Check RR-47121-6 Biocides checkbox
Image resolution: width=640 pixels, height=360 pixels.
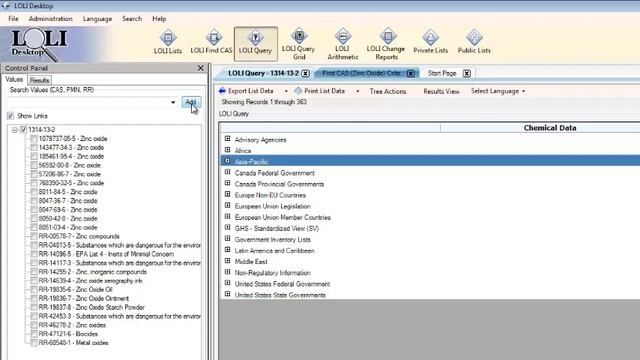click(34, 334)
